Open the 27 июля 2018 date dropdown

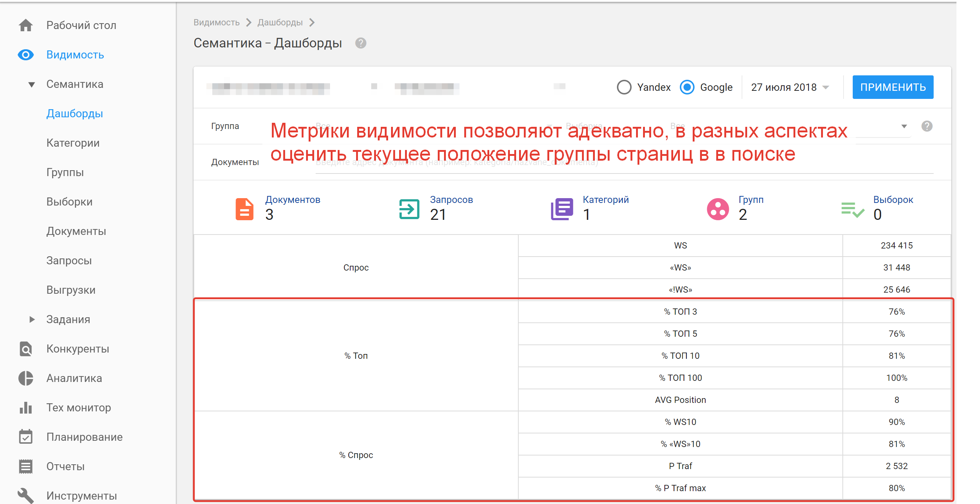click(x=790, y=87)
